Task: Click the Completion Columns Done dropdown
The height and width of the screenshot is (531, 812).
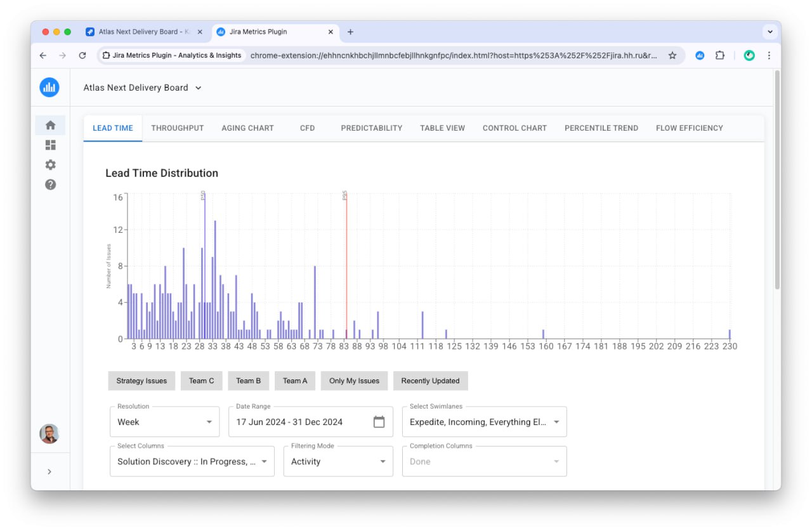Action: coord(485,461)
